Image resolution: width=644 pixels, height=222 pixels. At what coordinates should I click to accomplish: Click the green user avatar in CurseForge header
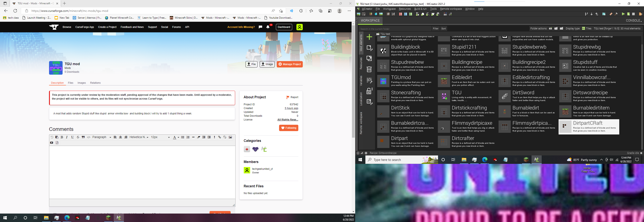click(300, 27)
